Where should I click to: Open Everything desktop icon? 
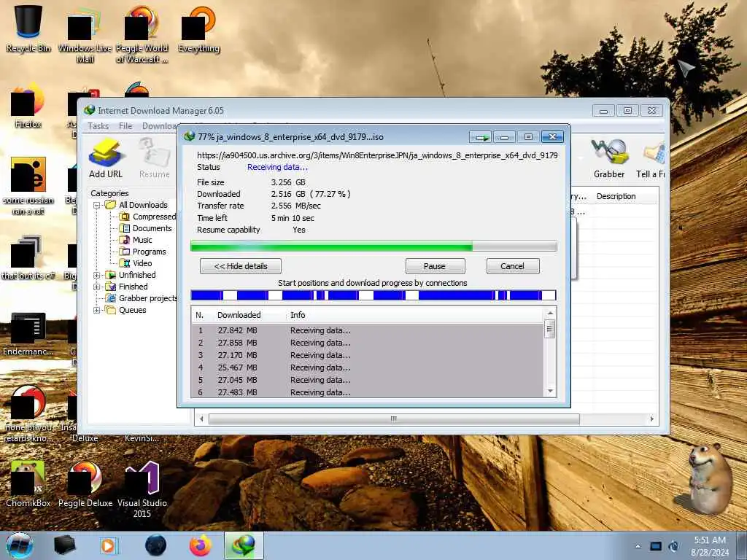click(198, 28)
